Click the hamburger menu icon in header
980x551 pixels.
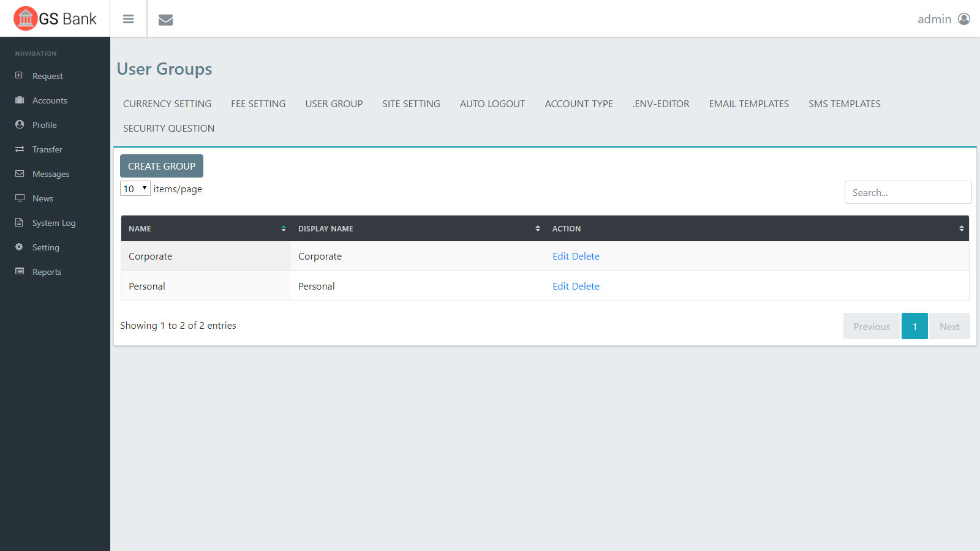128,19
